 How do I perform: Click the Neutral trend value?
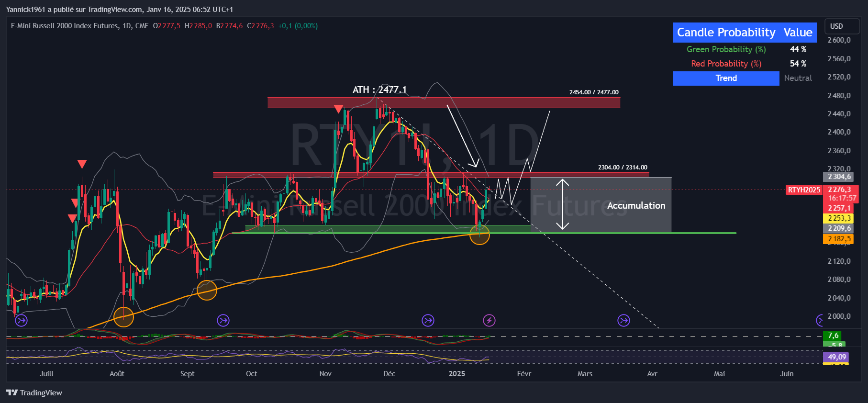[798, 78]
